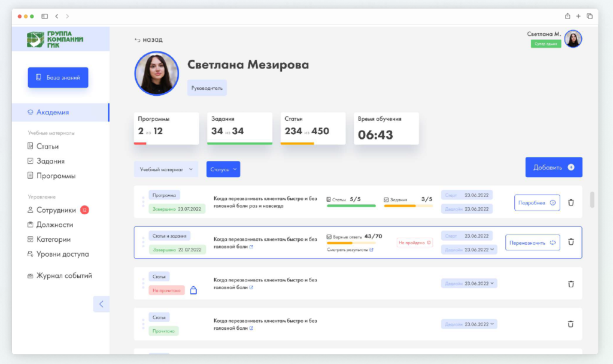Click the Старт 23.06.2022 field in Статья и задание row

(x=467, y=236)
